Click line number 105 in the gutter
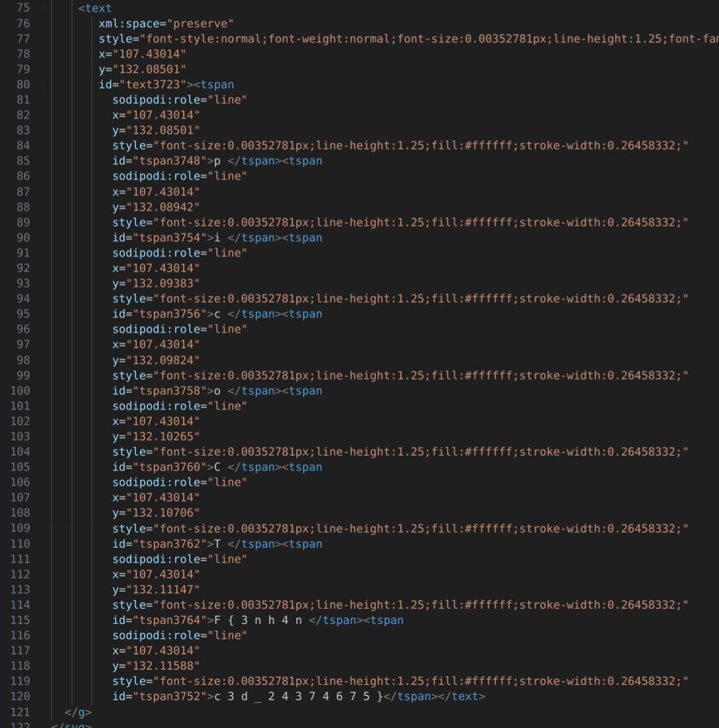 click(x=21, y=467)
